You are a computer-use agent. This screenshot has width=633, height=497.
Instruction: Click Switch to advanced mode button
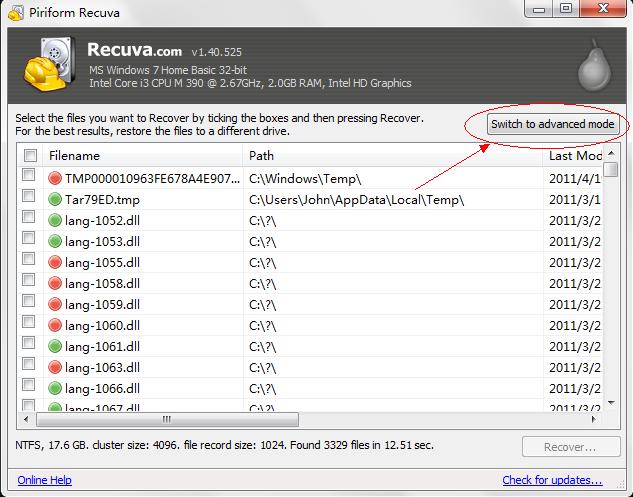pos(553,124)
